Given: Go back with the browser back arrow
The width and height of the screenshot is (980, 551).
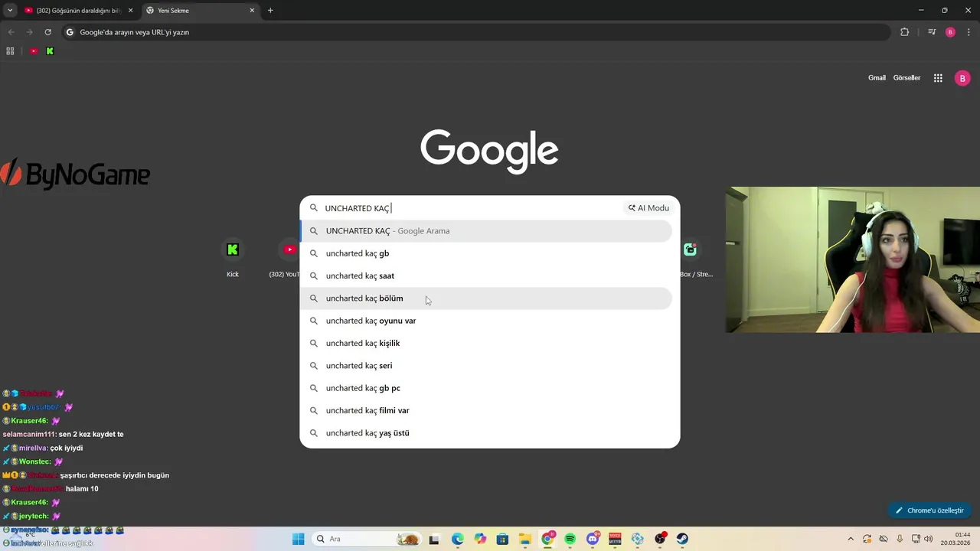Looking at the screenshot, I should pyautogui.click(x=11, y=32).
